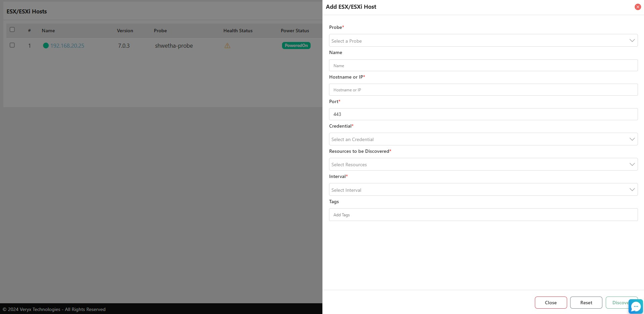Click the Discover button
The height and width of the screenshot is (314, 644).
618,303
